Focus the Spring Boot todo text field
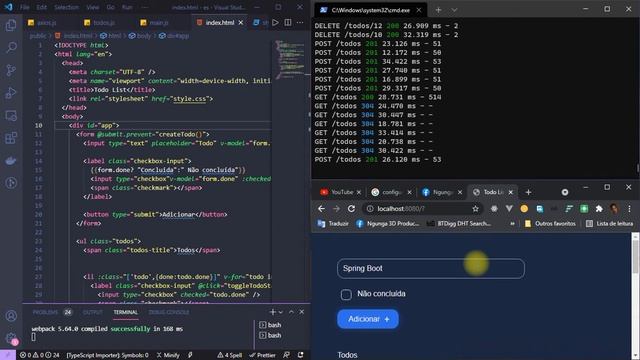 (x=431, y=269)
